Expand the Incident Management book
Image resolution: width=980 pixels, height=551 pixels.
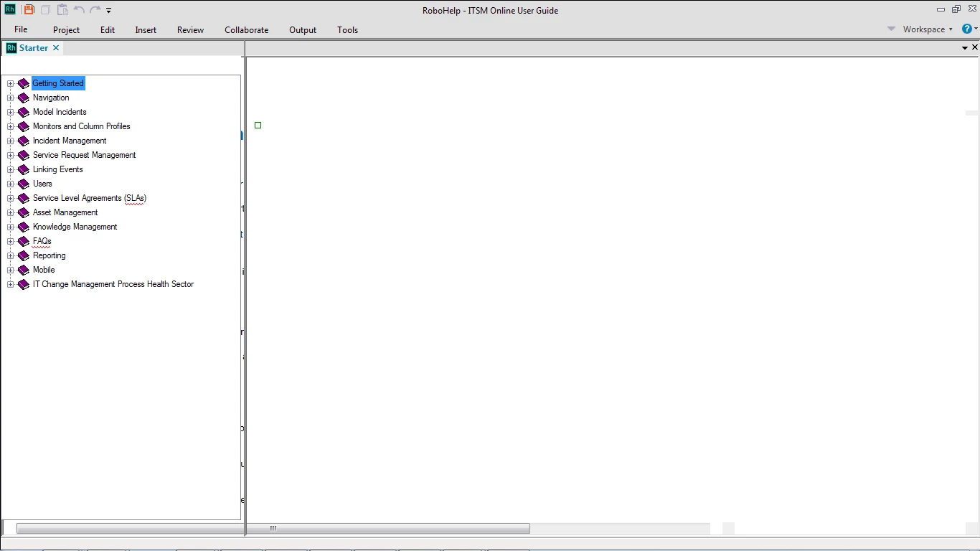pos(11,141)
